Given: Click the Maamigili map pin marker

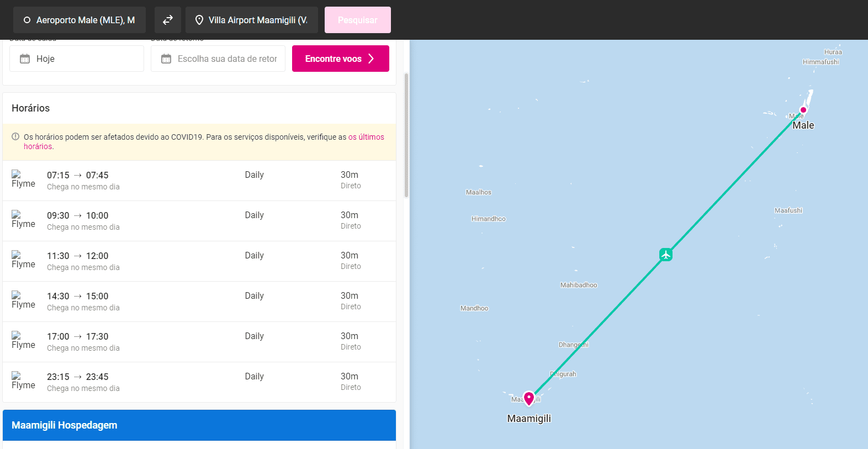Looking at the screenshot, I should (x=529, y=398).
